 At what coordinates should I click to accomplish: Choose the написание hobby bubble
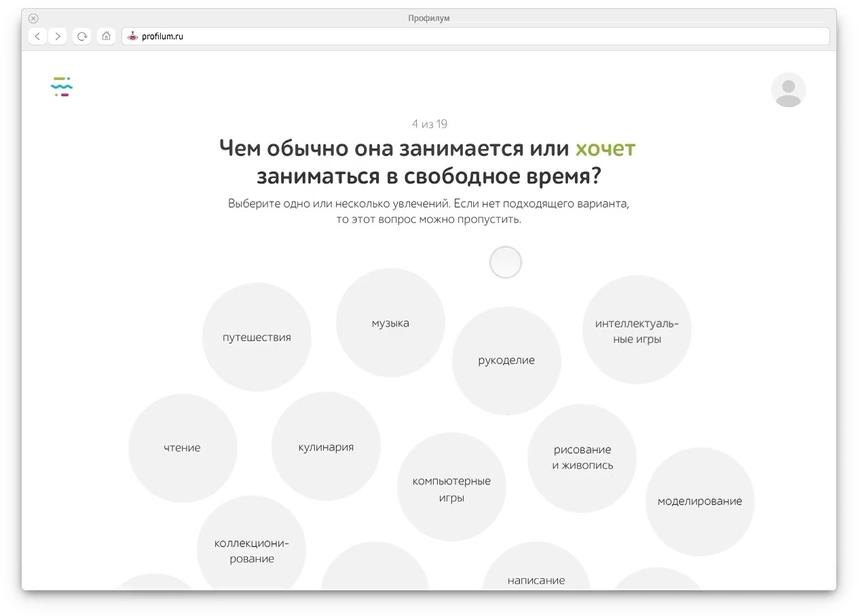pos(536,566)
